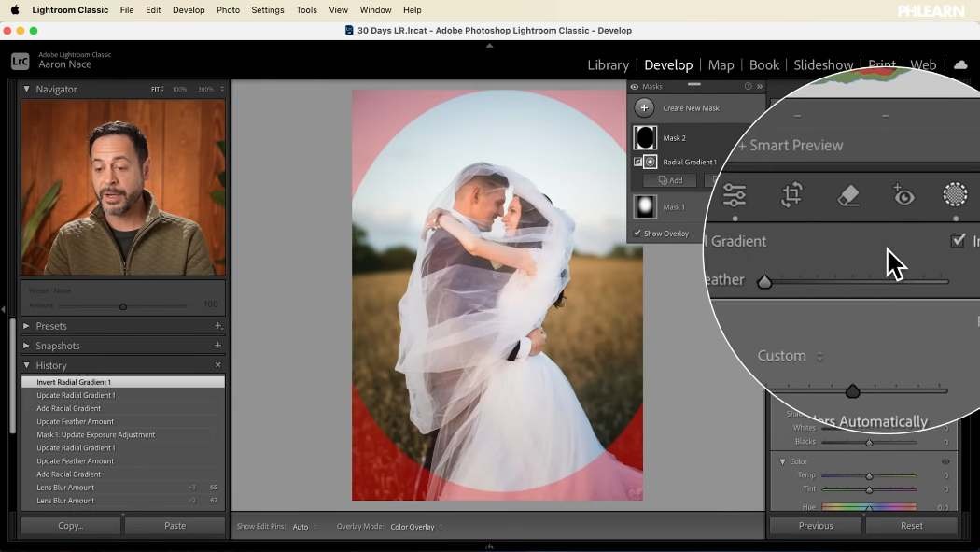Adjust the Blacks slider
Screen dimensions: 980x552
click(869, 442)
